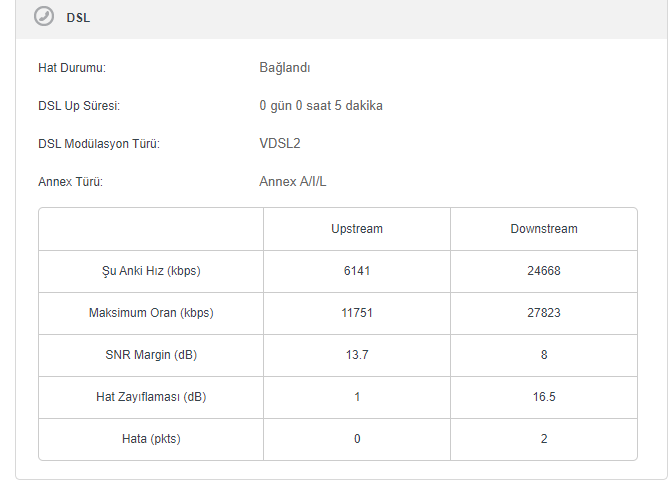Click upstream current speed 6141

coord(357,271)
